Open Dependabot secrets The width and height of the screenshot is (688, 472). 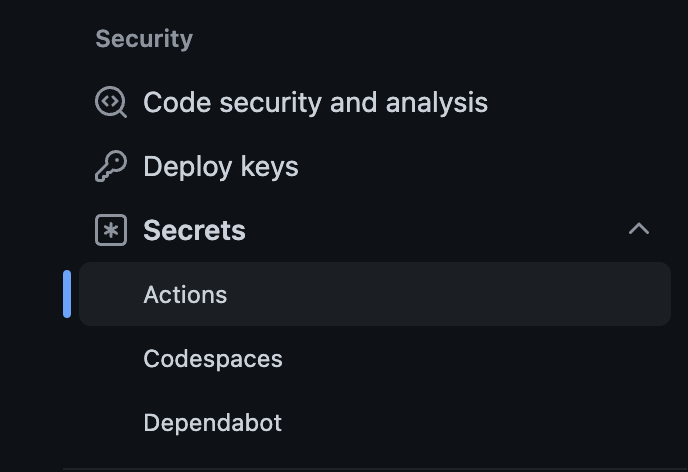click(212, 423)
